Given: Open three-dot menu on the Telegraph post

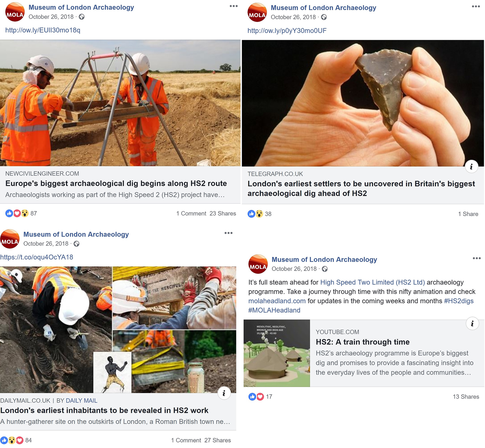Looking at the screenshot, I should (x=476, y=7).
